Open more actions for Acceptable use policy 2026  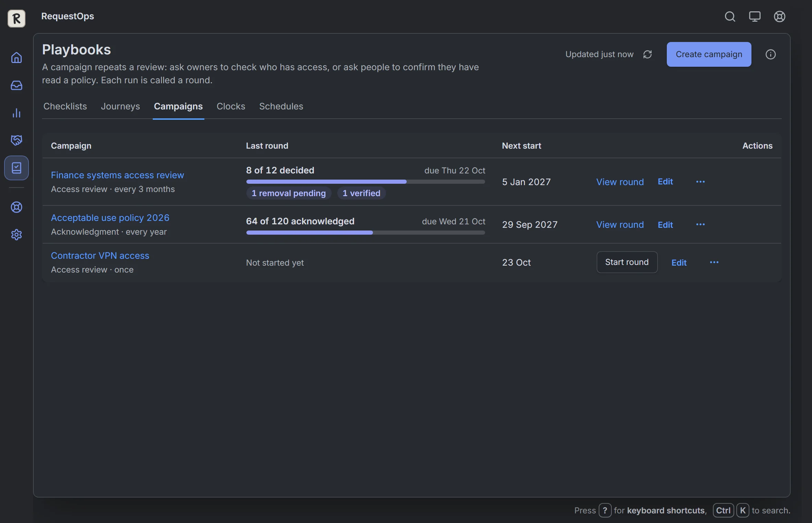(700, 224)
